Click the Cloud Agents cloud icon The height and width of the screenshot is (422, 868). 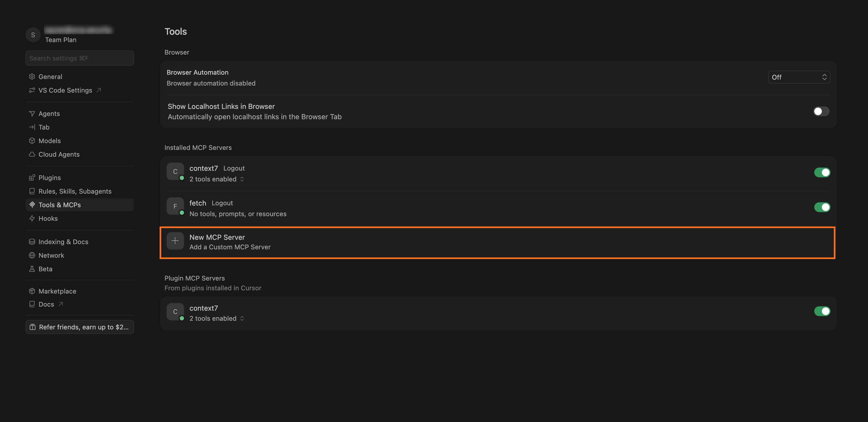[x=32, y=154]
